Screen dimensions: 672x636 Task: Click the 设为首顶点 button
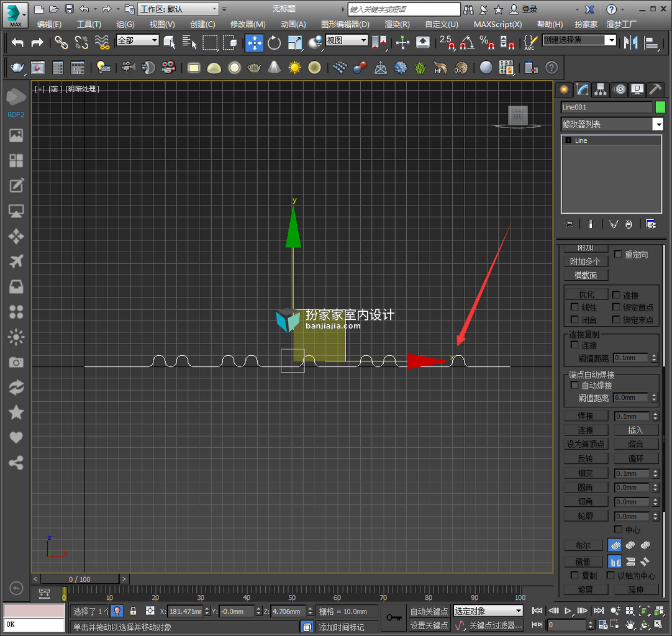click(586, 444)
